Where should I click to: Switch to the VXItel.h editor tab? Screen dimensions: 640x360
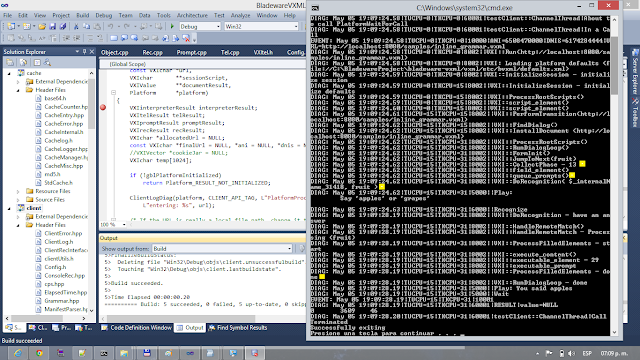[263, 52]
